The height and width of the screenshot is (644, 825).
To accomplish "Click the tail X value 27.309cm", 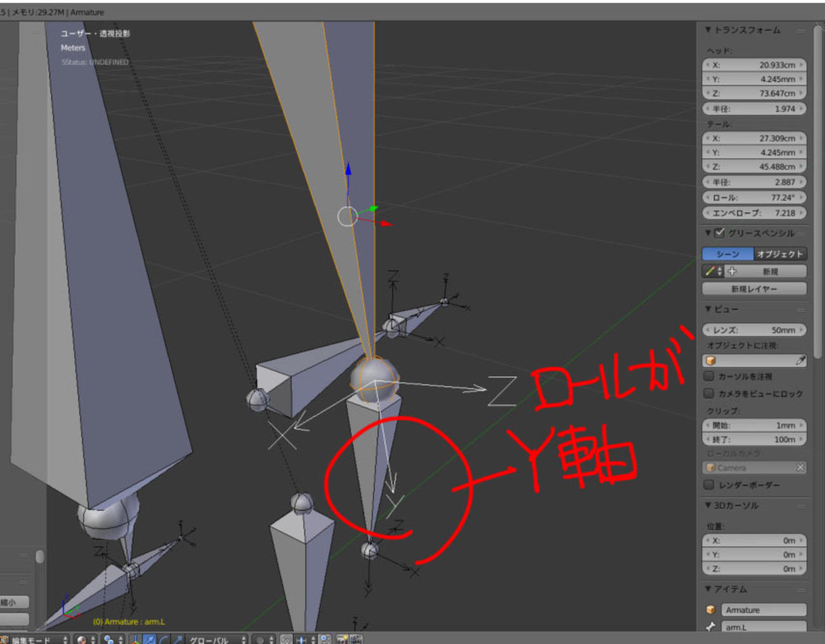I will [x=755, y=138].
